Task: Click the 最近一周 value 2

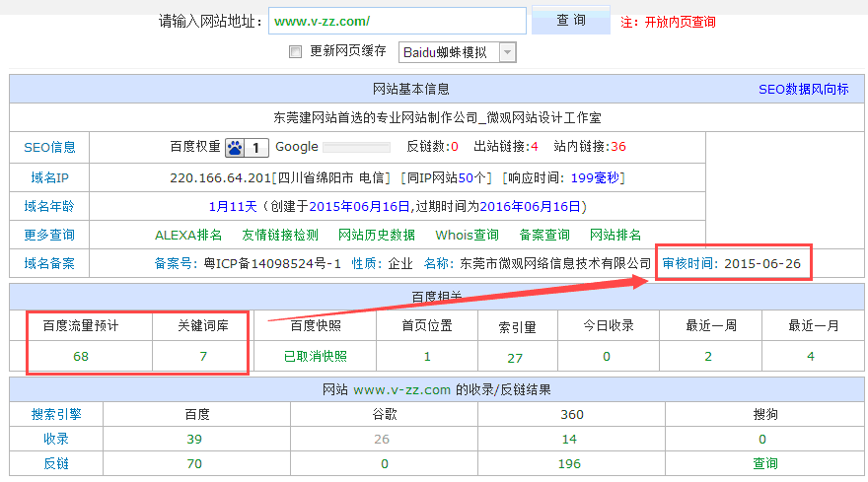Action: [x=708, y=357]
